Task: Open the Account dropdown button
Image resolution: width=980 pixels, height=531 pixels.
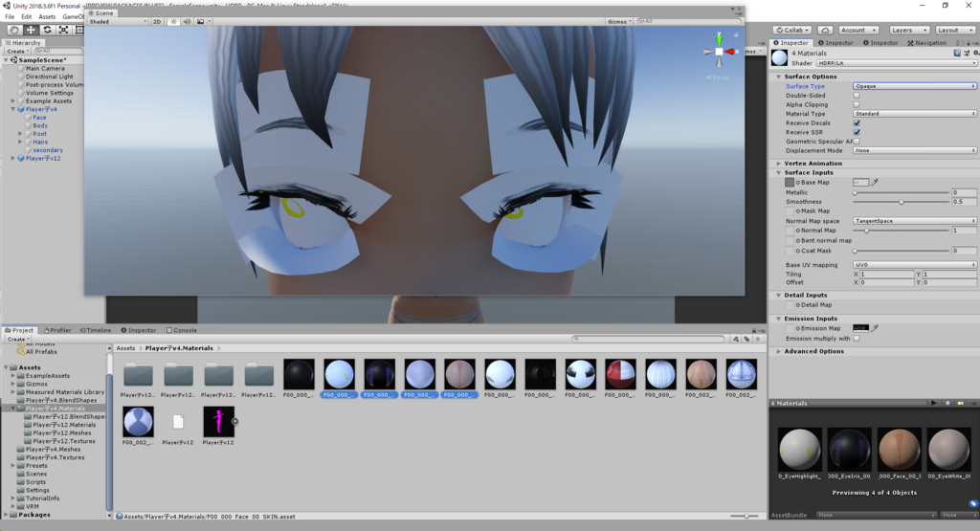Action: tap(858, 30)
